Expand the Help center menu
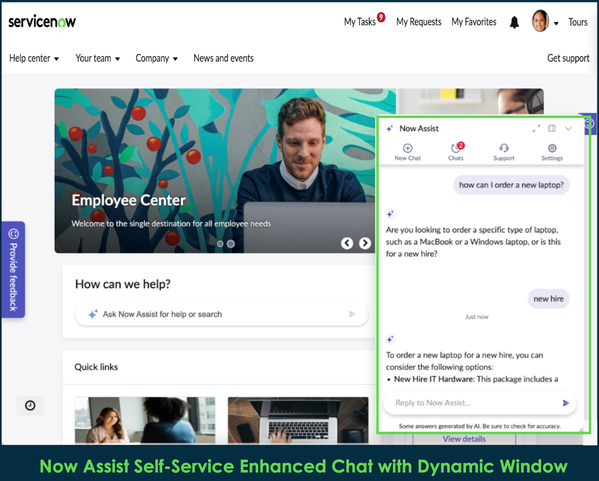599x481 pixels. [34, 58]
